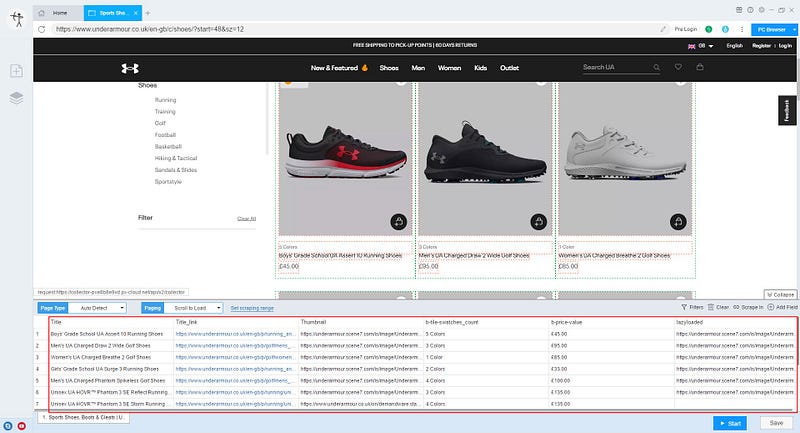Click the Under Armour logo
The width and height of the screenshot is (800, 433).
coord(129,68)
